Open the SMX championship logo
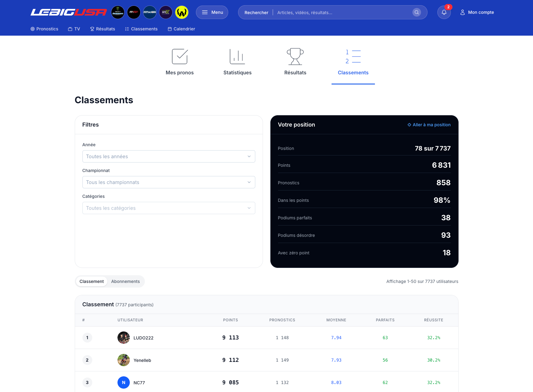 (x=166, y=12)
